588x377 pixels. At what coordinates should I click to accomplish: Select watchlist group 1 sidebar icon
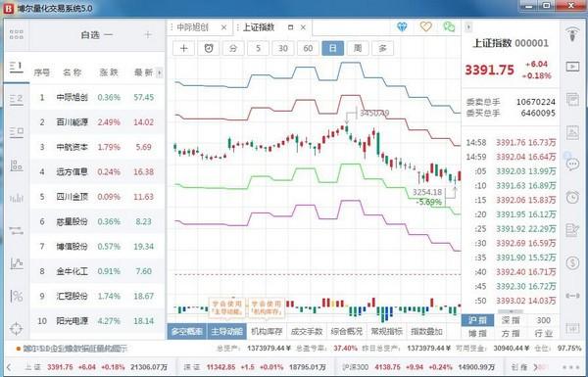pos(16,68)
